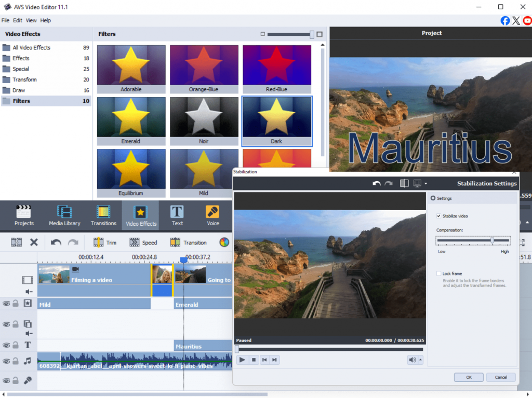Select the Transform effects folder
This screenshot has width=532, height=398.
(24, 79)
